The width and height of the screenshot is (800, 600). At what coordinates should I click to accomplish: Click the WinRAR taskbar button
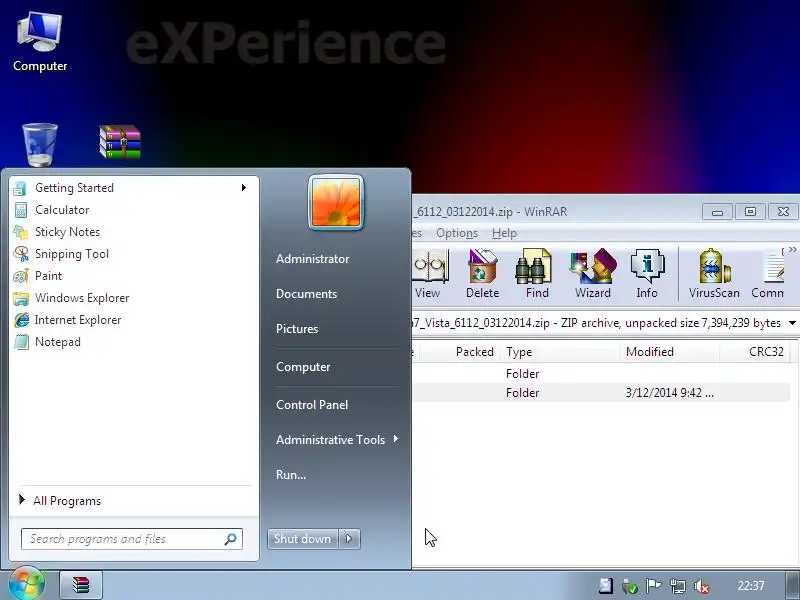coord(81,585)
